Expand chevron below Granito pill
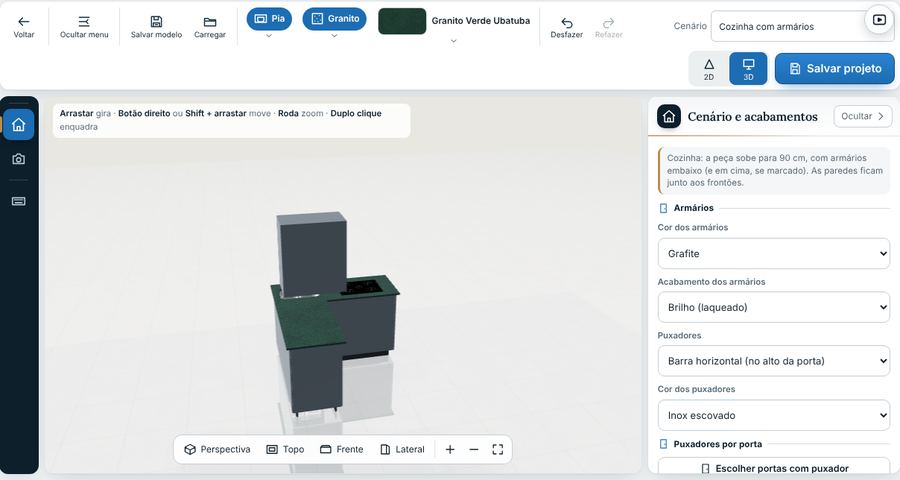Image resolution: width=900 pixels, height=480 pixels. (x=334, y=36)
